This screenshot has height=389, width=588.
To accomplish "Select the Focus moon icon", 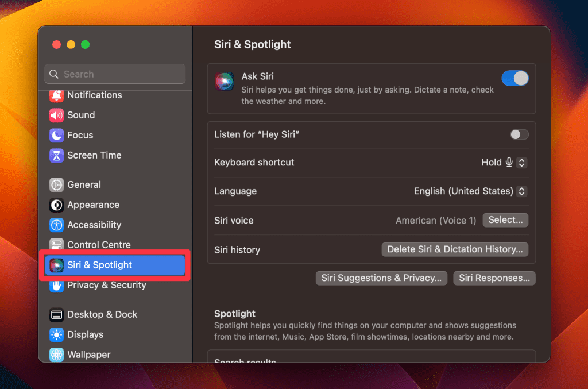I will 56,136.
